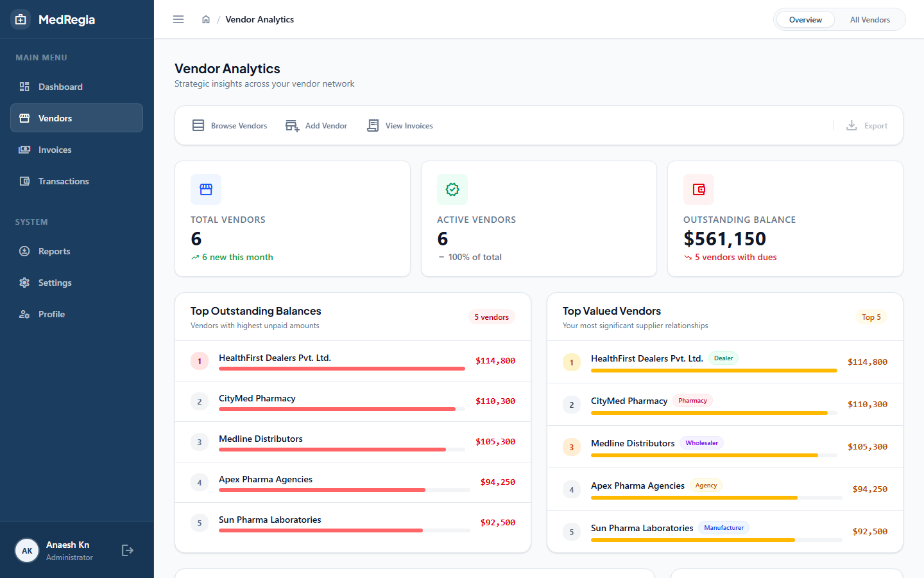
Task: Click Vendor Analytics breadcrumb text
Action: pyautogui.click(x=259, y=19)
